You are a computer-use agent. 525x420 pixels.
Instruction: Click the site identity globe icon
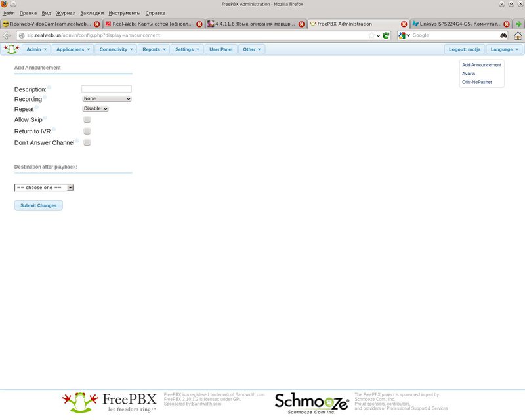click(22, 35)
